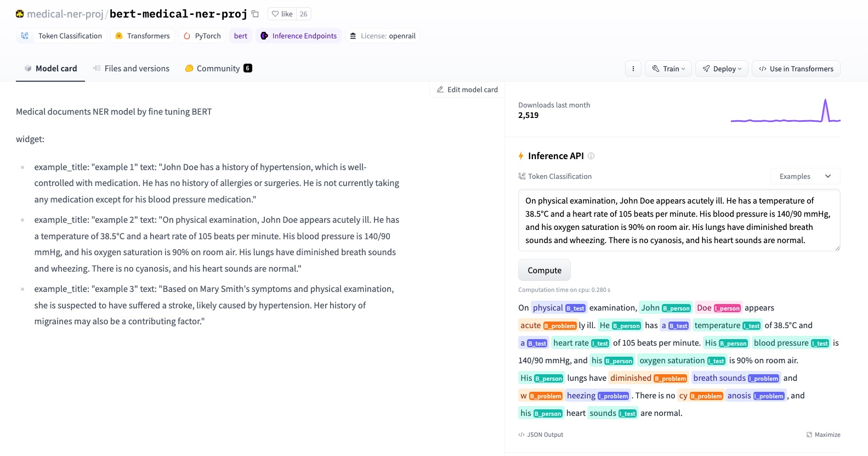Switch to the Model card tab
868x456 pixels.
[50, 69]
